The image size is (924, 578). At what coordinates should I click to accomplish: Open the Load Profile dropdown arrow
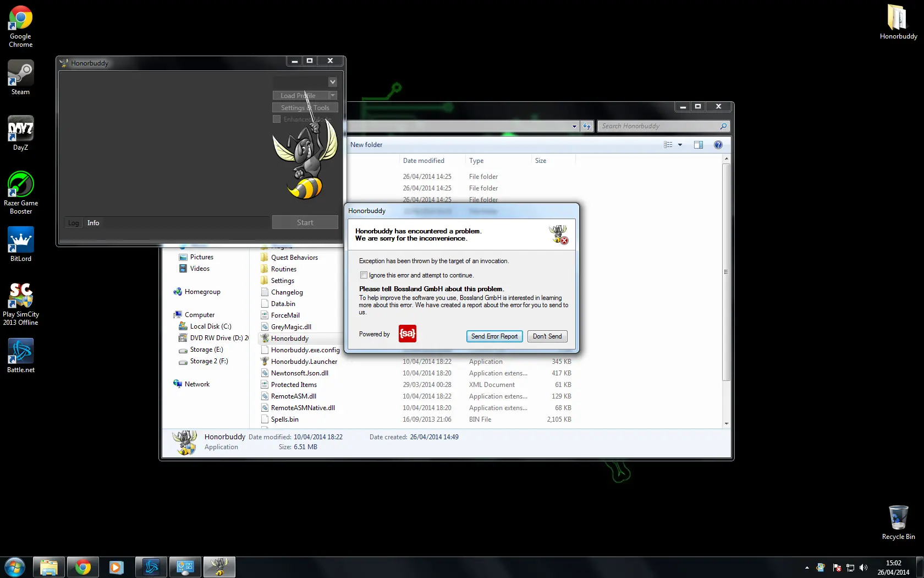(333, 95)
